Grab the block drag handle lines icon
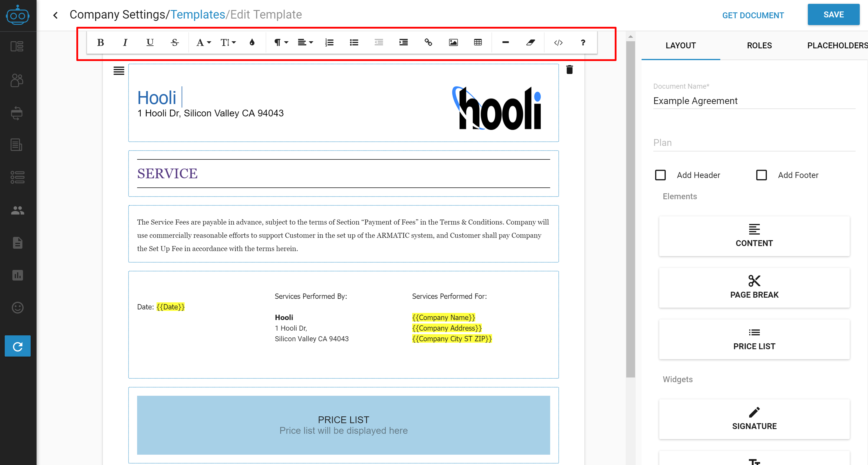The height and width of the screenshot is (465, 868). [119, 71]
